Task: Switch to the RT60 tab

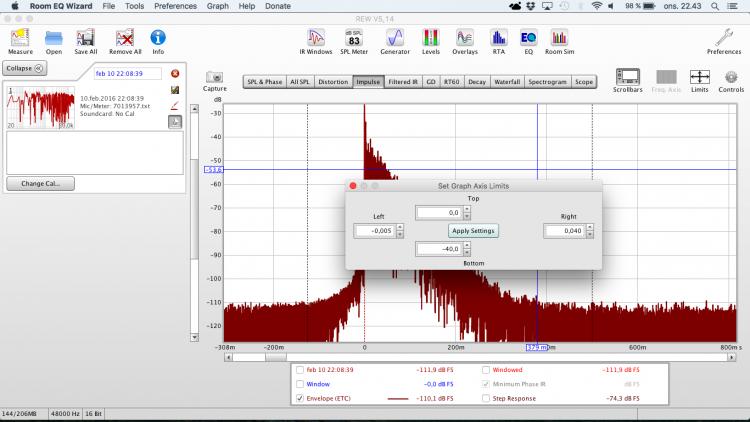Action: coord(452,82)
